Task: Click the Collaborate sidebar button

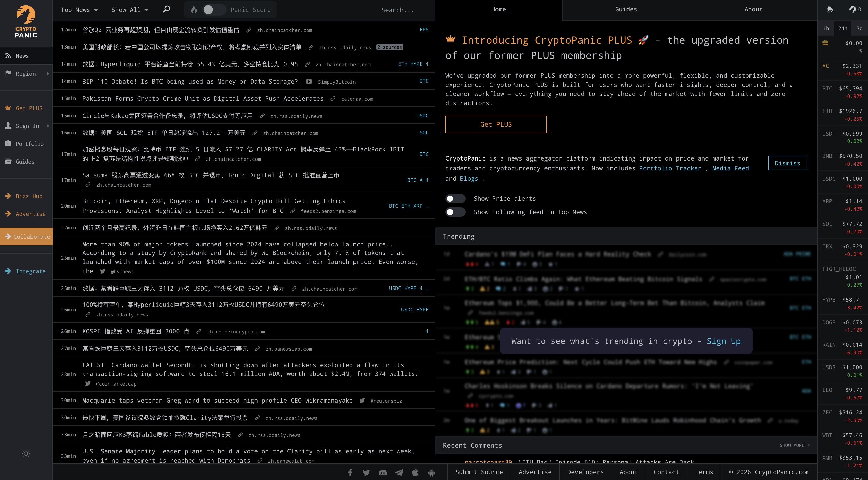Action: (x=26, y=237)
